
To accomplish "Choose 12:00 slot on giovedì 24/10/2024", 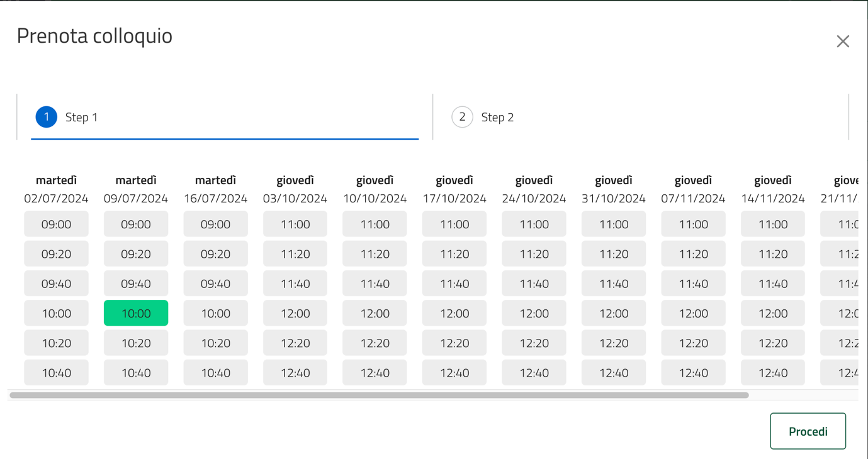I will coord(534,313).
